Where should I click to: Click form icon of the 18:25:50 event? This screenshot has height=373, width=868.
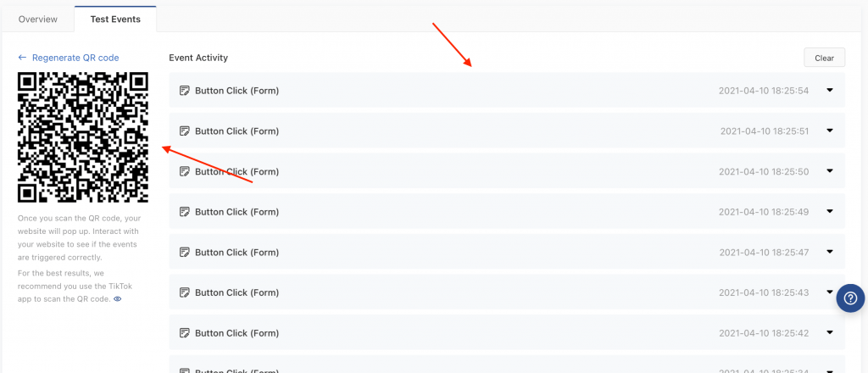click(185, 171)
